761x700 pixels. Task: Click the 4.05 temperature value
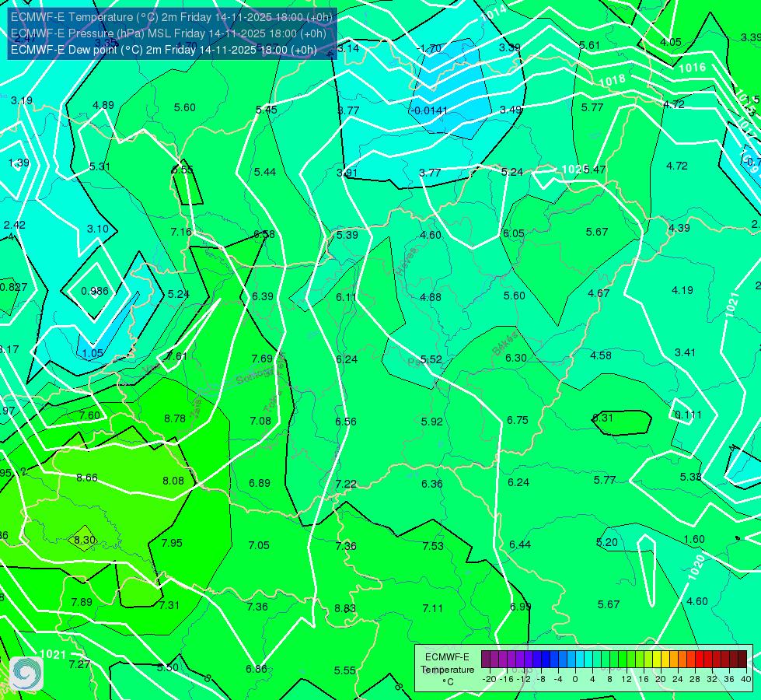670,42
